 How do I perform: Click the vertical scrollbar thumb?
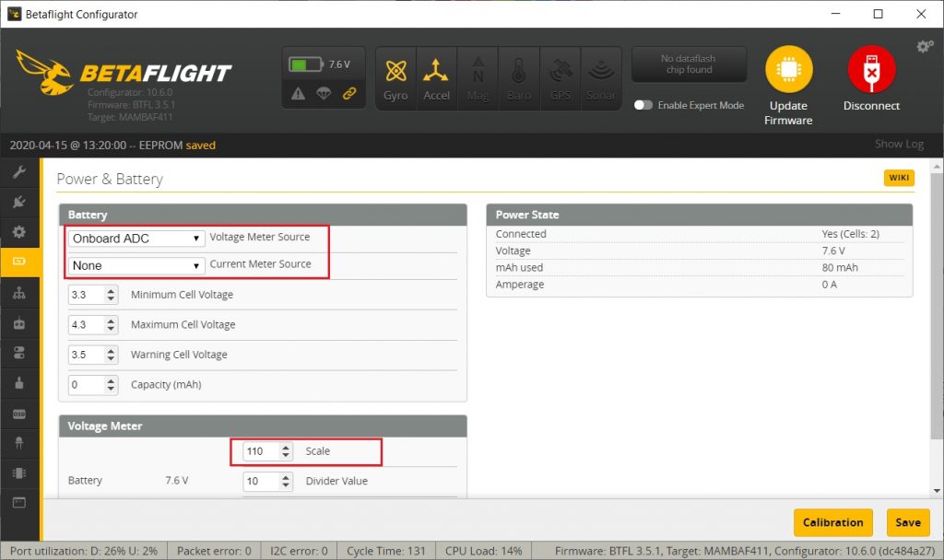[937, 306]
